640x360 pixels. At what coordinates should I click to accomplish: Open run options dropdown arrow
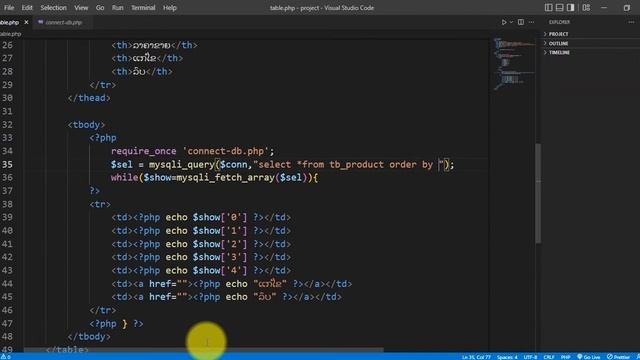511,22
